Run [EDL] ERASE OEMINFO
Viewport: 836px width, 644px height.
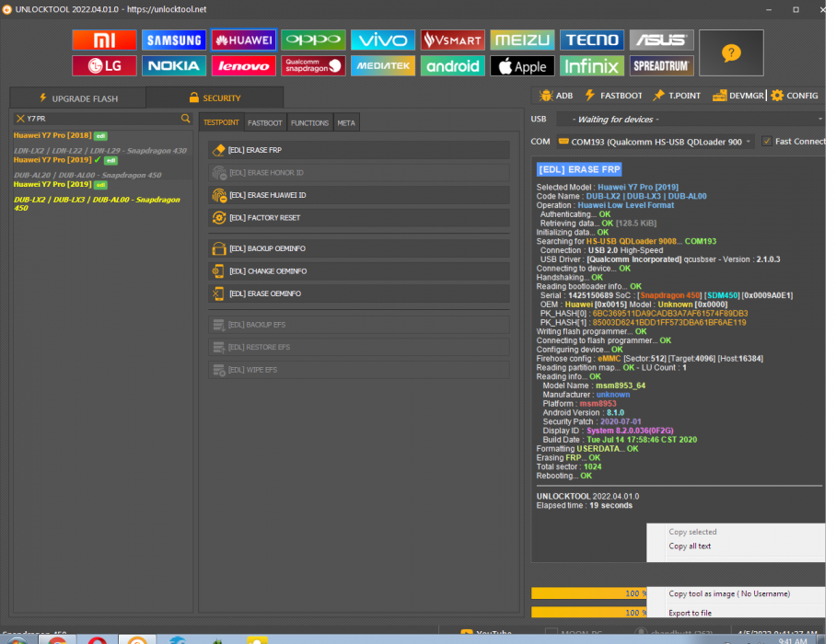coord(359,293)
